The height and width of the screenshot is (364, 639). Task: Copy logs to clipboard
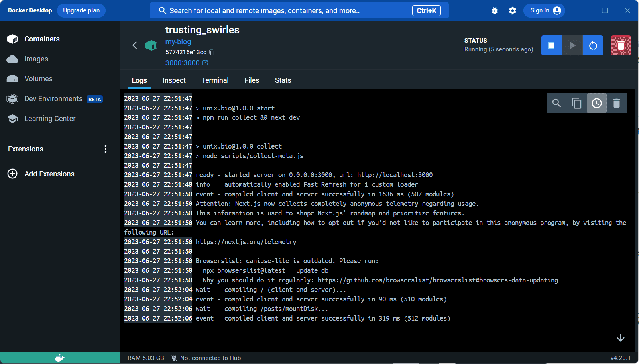click(x=576, y=103)
